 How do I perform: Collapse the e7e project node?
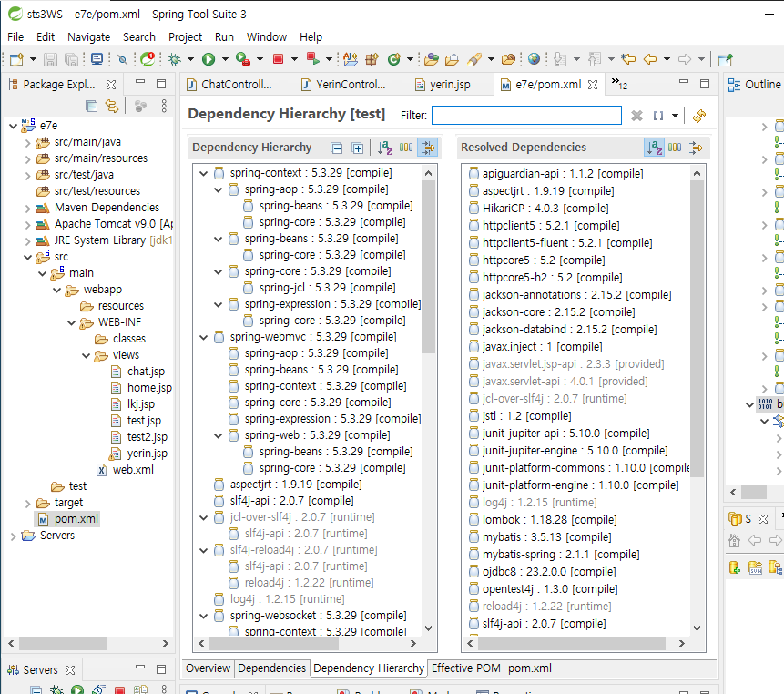14,126
